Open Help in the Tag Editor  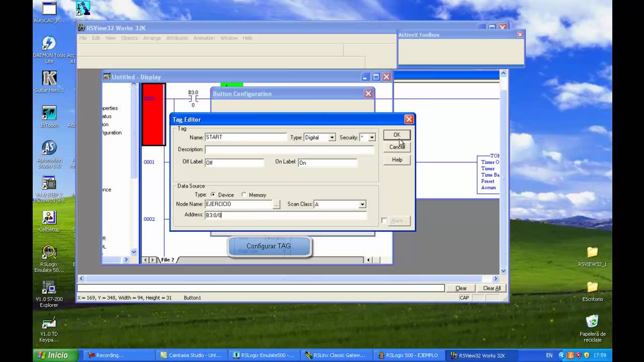[397, 159]
